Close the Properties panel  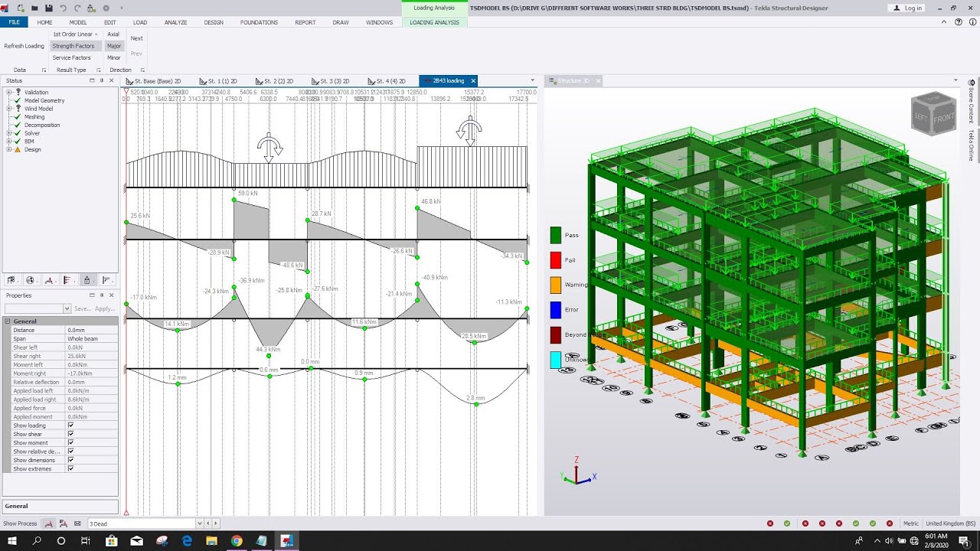[x=112, y=295]
